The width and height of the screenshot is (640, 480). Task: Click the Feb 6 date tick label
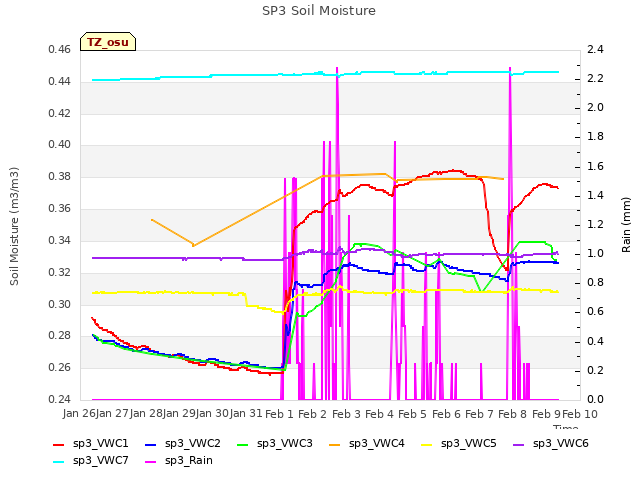click(446, 414)
